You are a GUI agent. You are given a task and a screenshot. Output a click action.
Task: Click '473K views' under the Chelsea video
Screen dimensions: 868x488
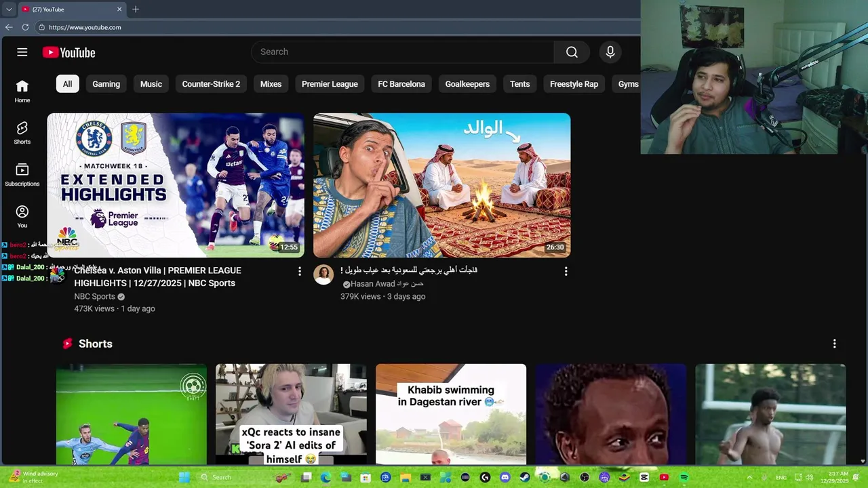[94, 308]
